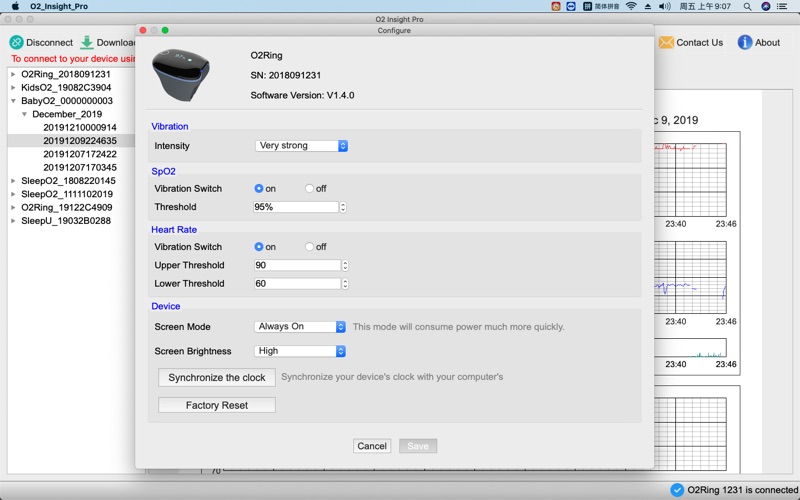Open the Screen Brightness dropdown
The height and width of the screenshot is (500, 800).
[x=300, y=351]
